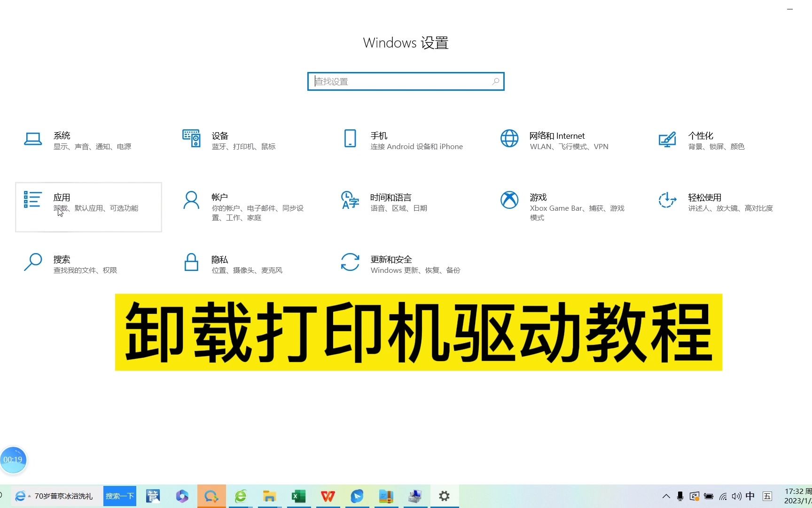
Task: Open the 应用 (Apps) settings category
Action: (x=88, y=207)
